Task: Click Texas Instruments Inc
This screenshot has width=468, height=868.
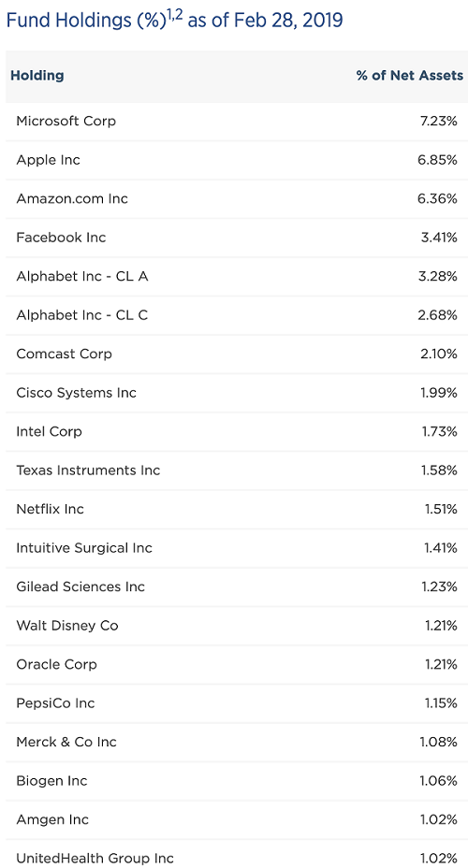Action: 88,470
